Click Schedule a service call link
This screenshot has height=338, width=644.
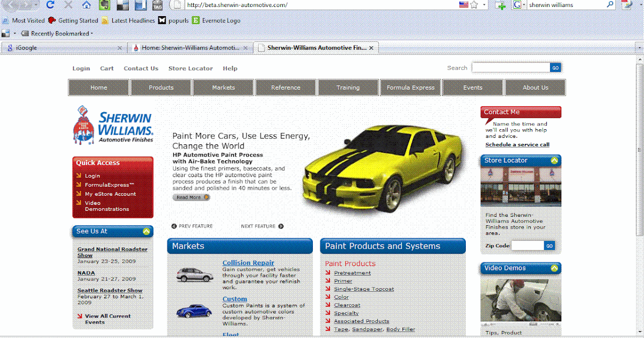(x=517, y=144)
